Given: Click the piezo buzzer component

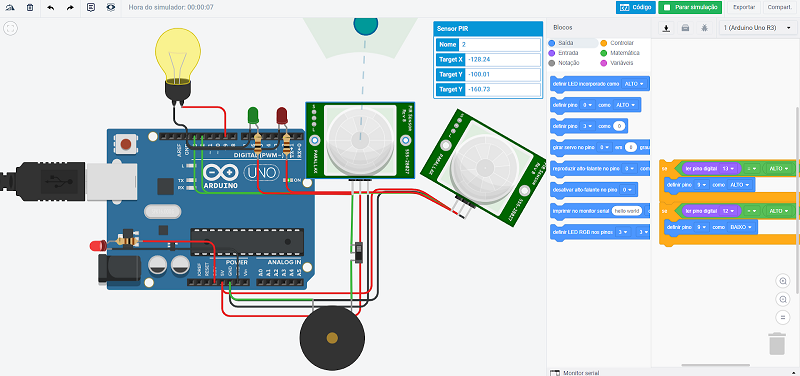Looking at the screenshot, I should coord(332,337).
